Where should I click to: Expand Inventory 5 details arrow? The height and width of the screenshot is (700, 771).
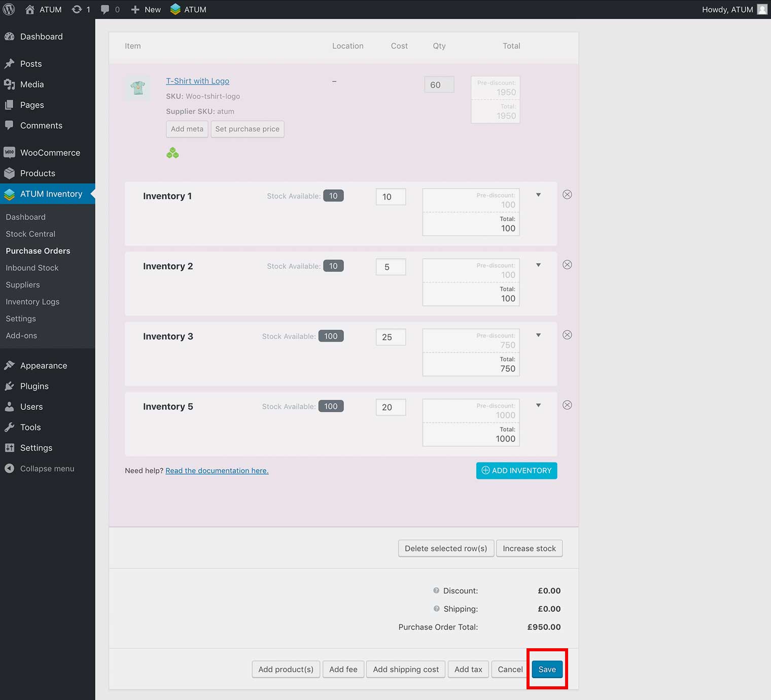538,405
